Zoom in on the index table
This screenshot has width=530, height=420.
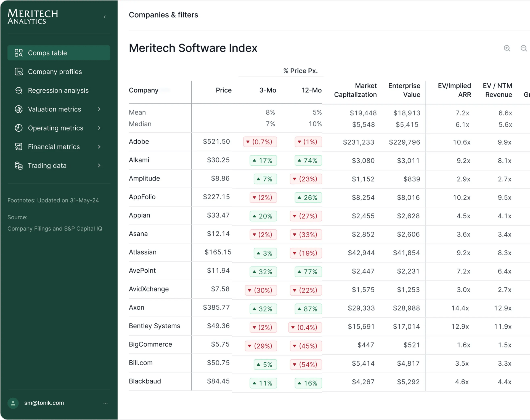point(507,48)
